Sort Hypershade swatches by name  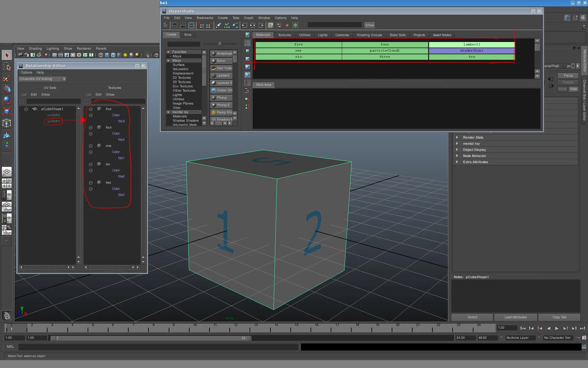(247, 83)
